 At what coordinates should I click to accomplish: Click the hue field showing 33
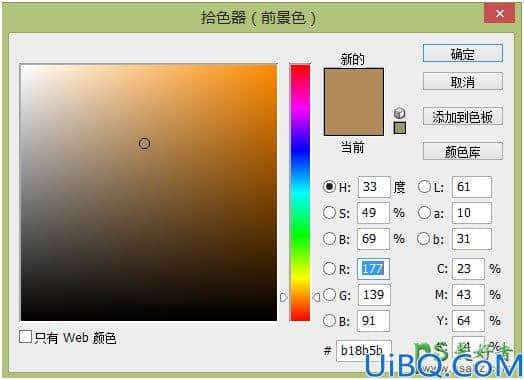pyautogui.click(x=374, y=187)
